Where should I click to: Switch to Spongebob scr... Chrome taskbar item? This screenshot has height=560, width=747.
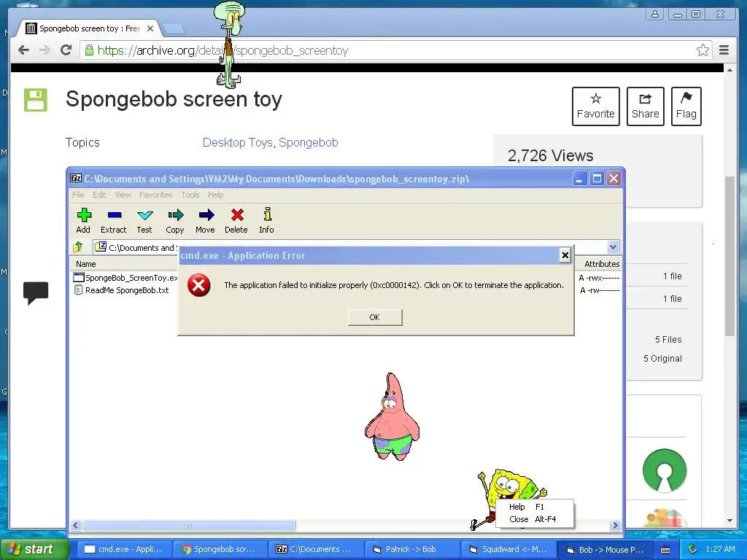[x=220, y=550]
